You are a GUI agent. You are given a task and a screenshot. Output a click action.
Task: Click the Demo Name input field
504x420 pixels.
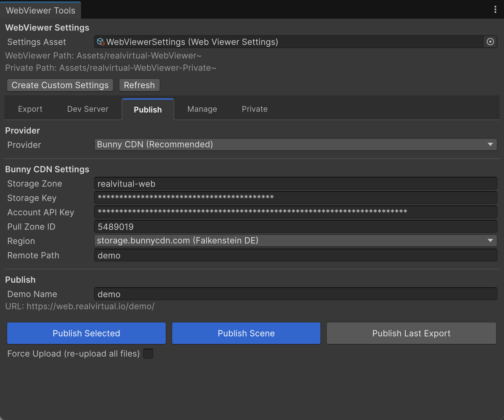click(295, 294)
